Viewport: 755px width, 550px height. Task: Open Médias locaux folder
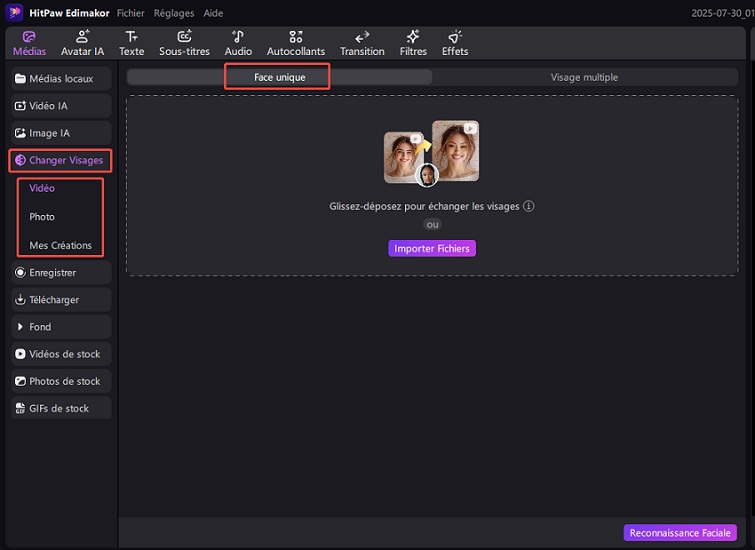tap(61, 79)
